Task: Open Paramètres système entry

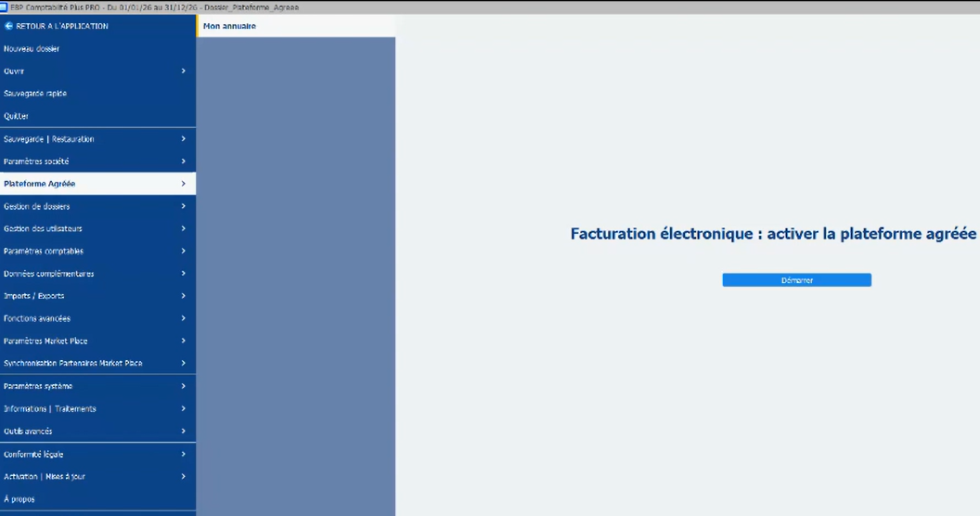Action: tap(97, 386)
